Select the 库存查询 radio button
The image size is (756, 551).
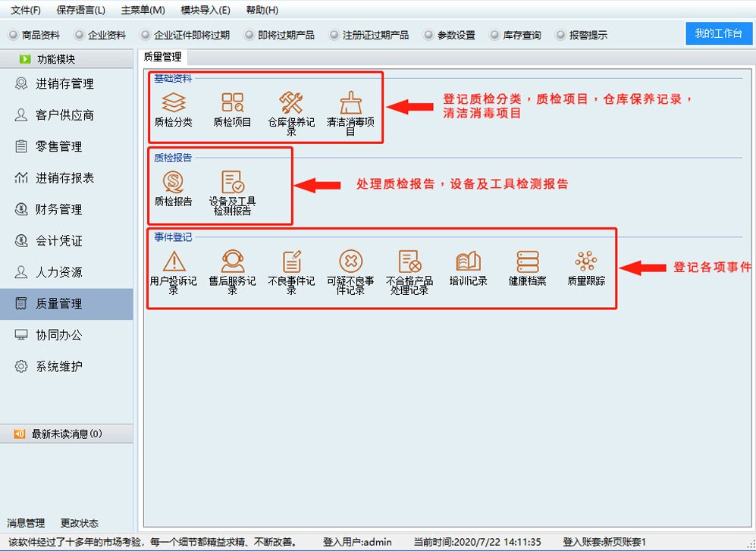coord(494,35)
